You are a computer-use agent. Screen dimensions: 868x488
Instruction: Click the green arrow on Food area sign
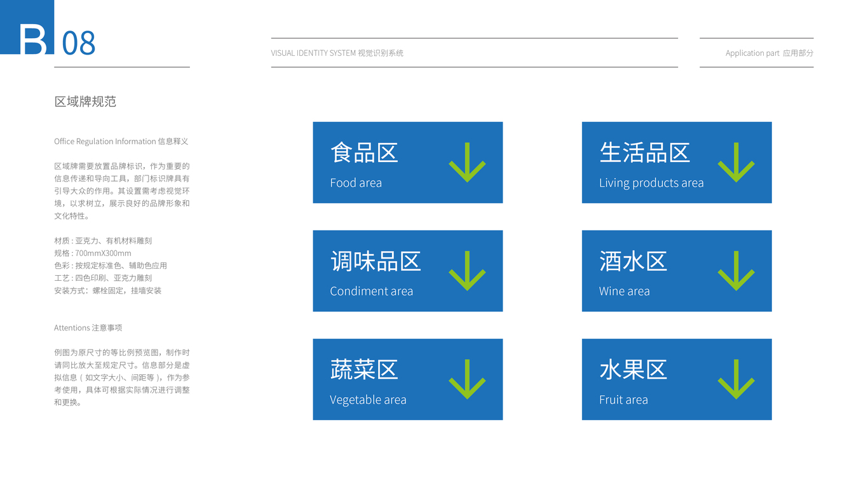pyautogui.click(x=467, y=163)
